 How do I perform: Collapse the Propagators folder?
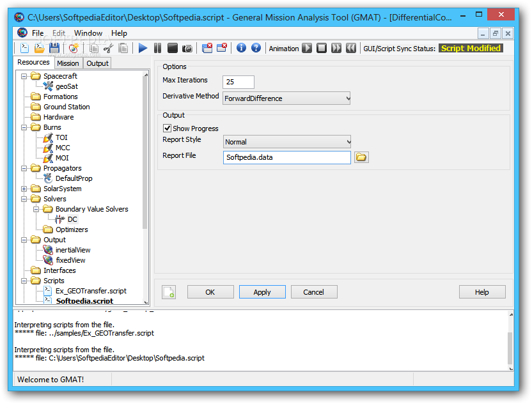click(24, 168)
